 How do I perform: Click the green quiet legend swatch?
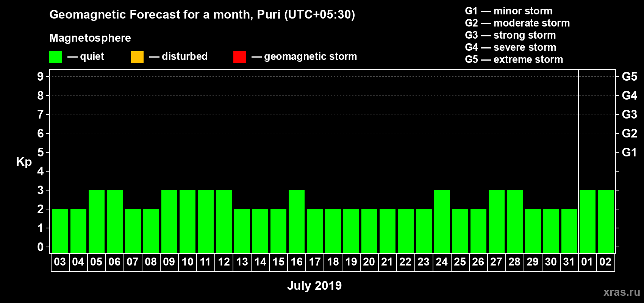(x=55, y=57)
